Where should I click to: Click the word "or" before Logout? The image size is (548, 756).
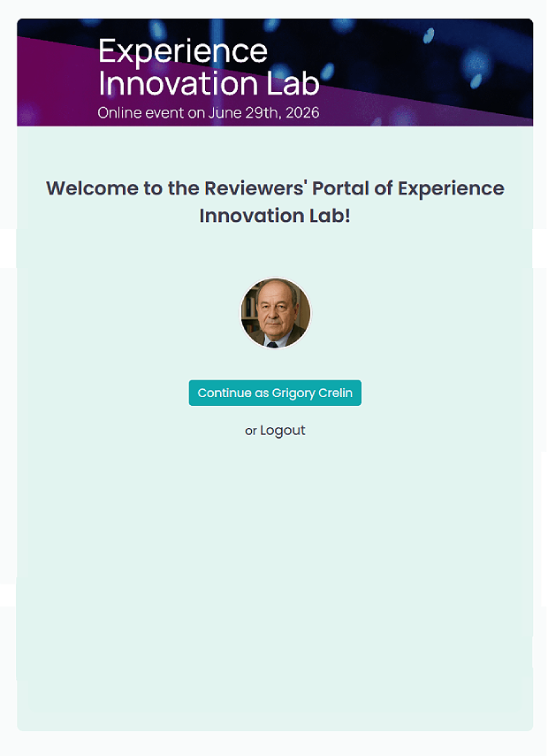(x=251, y=431)
